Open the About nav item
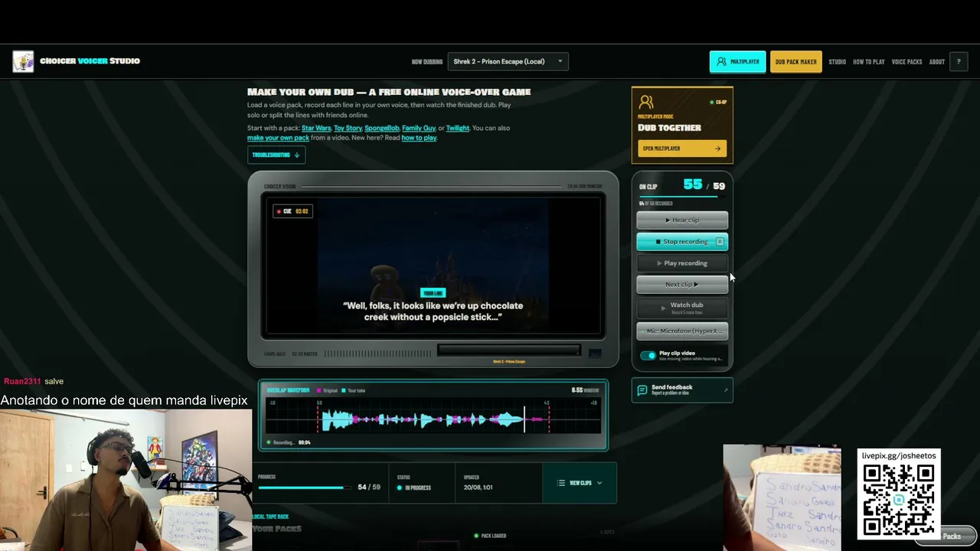Image resolution: width=980 pixels, height=551 pixels. click(x=936, y=62)
